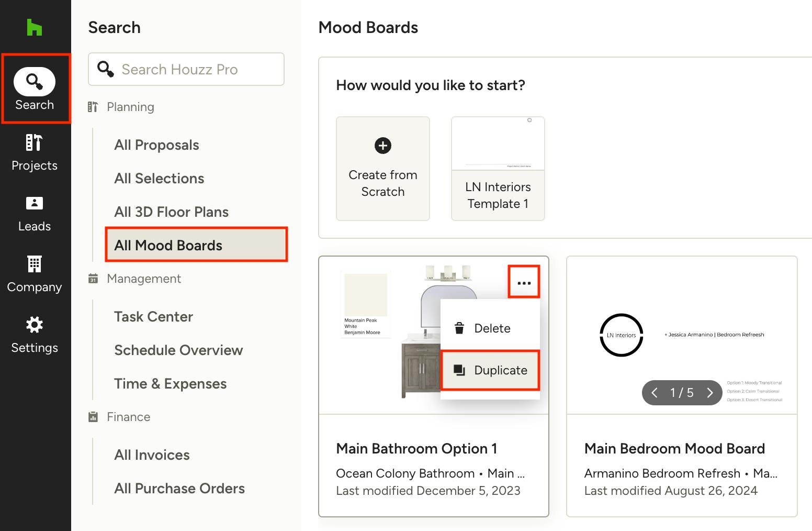Choose Delete in the context menu
812x531 pixels.
(x=492, y=328)
